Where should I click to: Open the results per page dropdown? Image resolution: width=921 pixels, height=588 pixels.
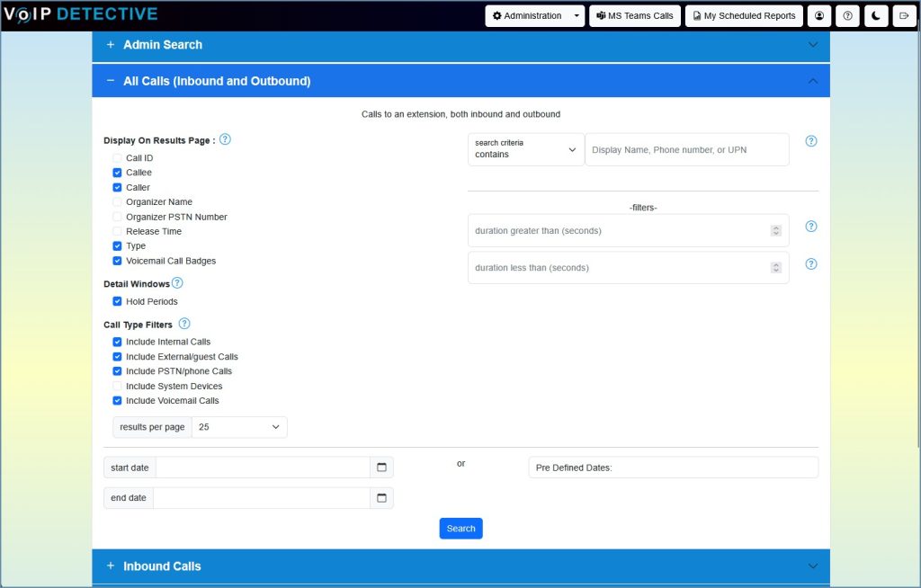pyautogui.click(x=238, y=427)
